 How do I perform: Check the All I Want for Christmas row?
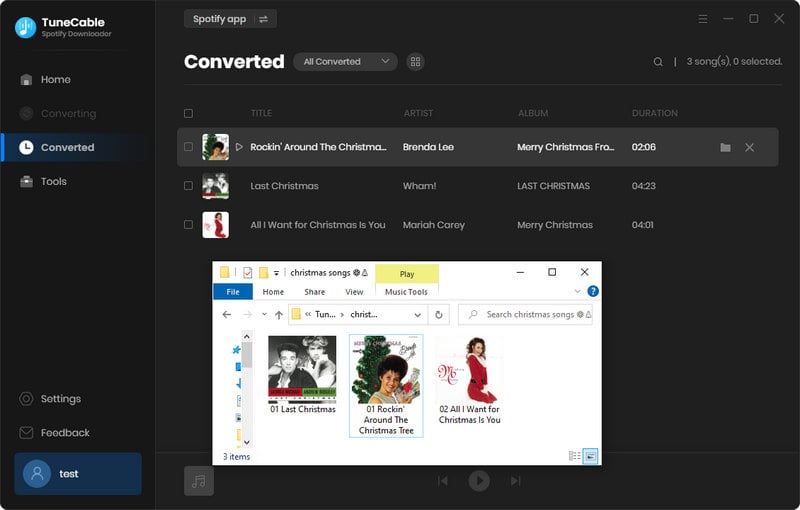tap(188, 224)
